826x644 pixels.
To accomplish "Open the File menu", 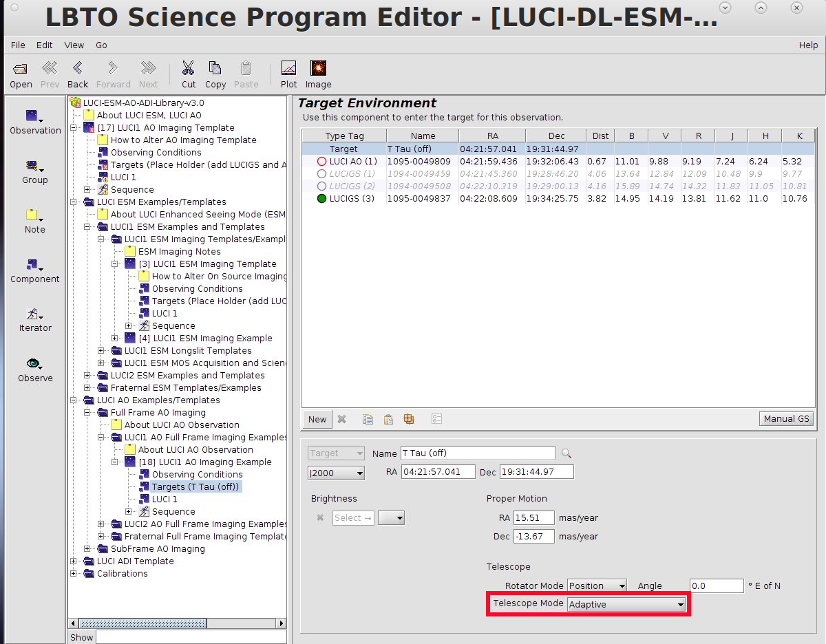I will (18, 45).
